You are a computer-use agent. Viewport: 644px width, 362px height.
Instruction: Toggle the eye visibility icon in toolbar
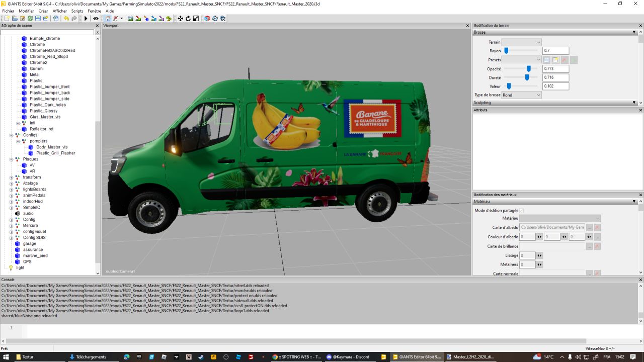(x=96, y=19)
